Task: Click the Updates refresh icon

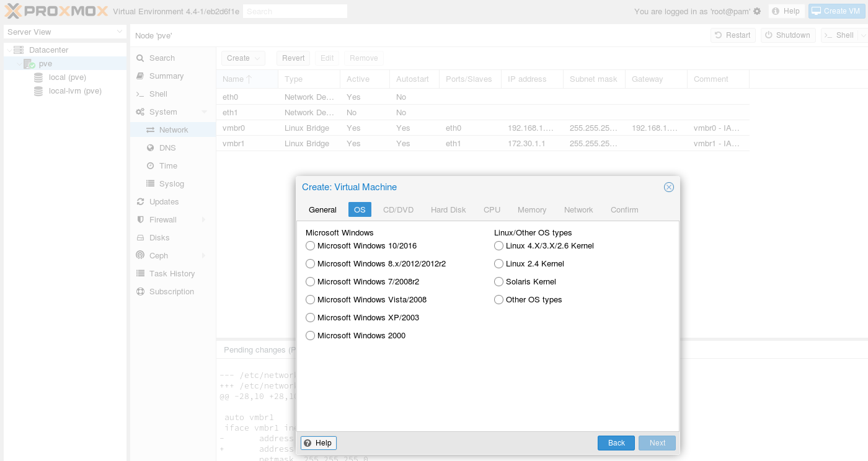Action: tap(140, 202)
